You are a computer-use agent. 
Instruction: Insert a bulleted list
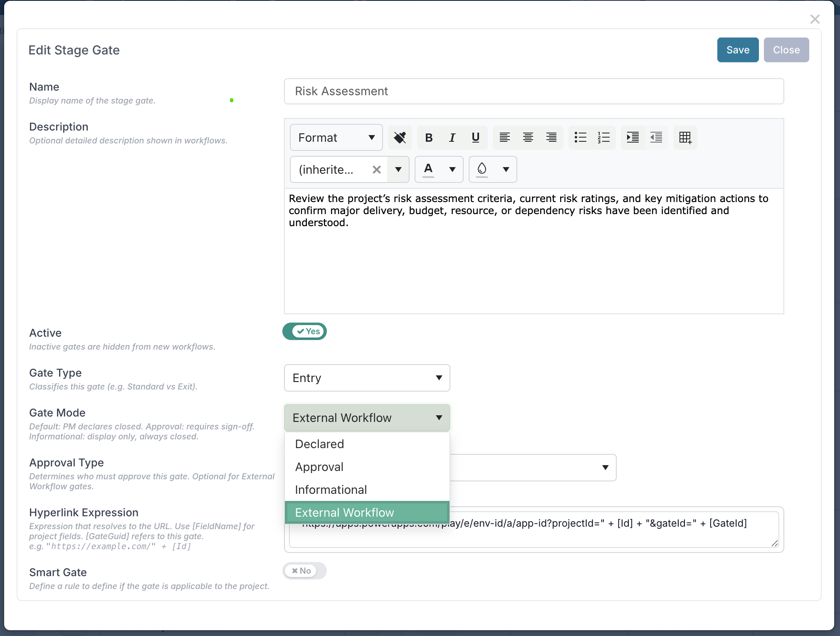(x=581, y=138)
